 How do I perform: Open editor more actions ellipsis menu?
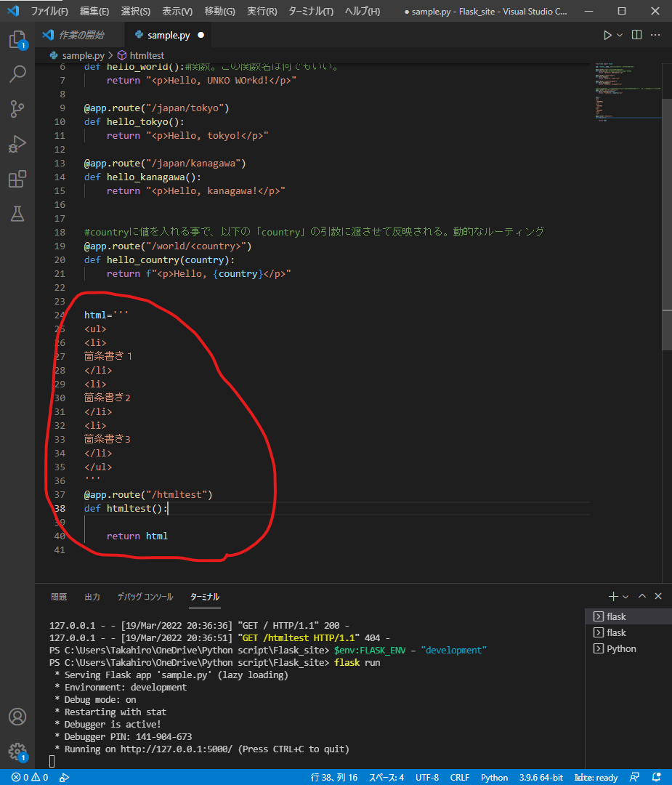click(x=656, y=35)
